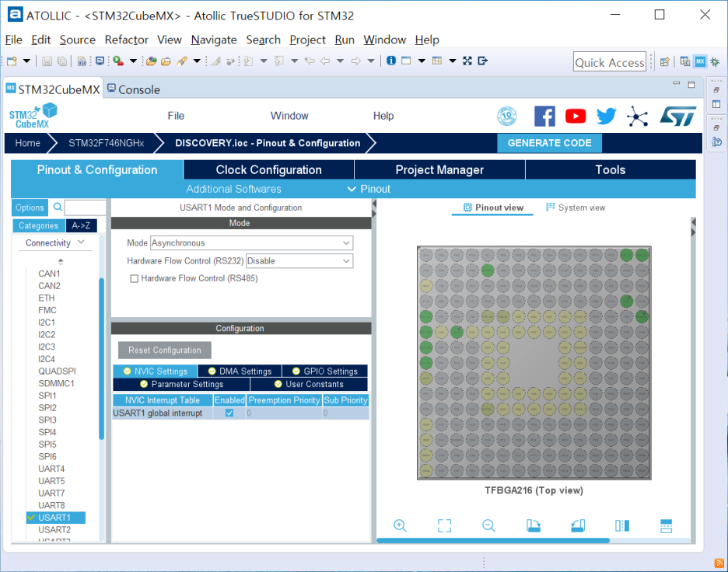Click the RSS feed icon in status bar
Viewport: 728px width, 572px height.
[719, 563]
